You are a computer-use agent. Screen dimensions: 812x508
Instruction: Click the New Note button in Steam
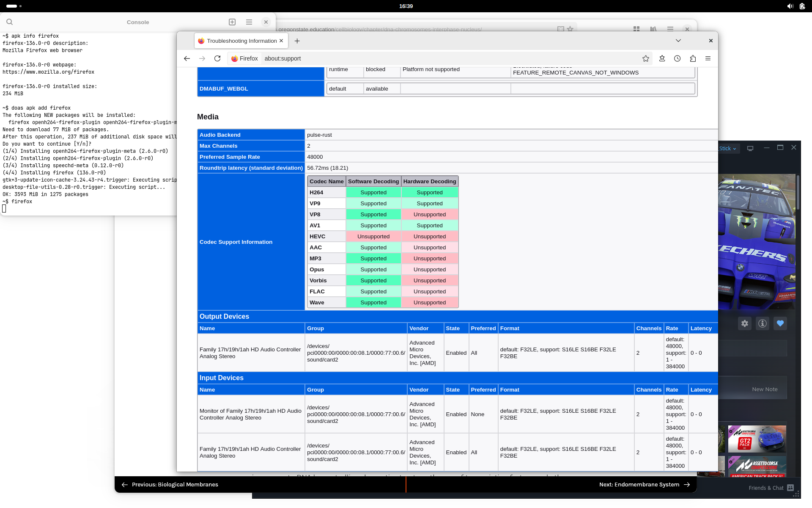click(x=765, y=389)
